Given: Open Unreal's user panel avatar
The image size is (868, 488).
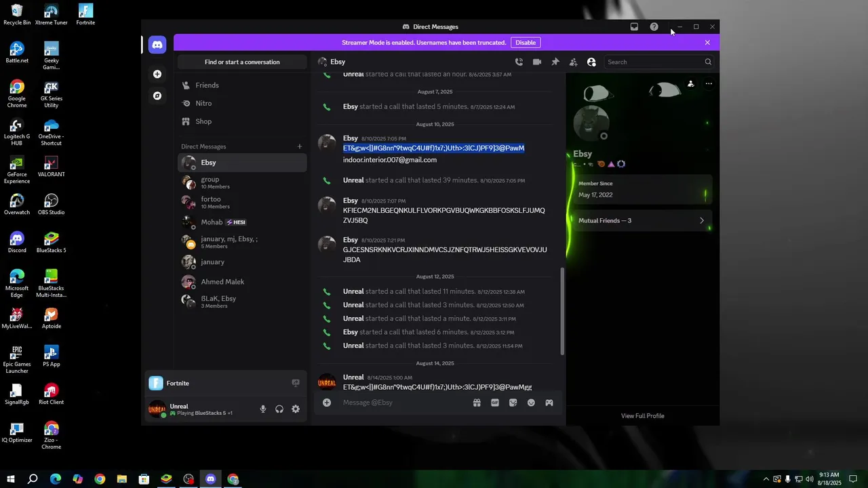Looking at the screenshot, I should pos(157,409).
